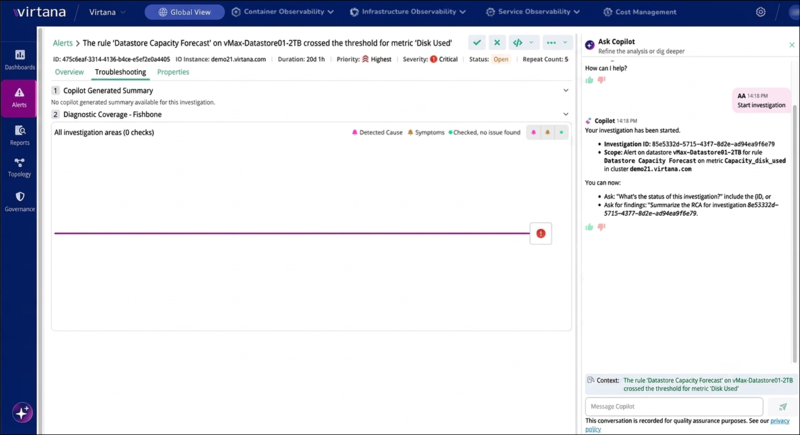
Task: Open the Reports sidebar section
Action: 19,135
